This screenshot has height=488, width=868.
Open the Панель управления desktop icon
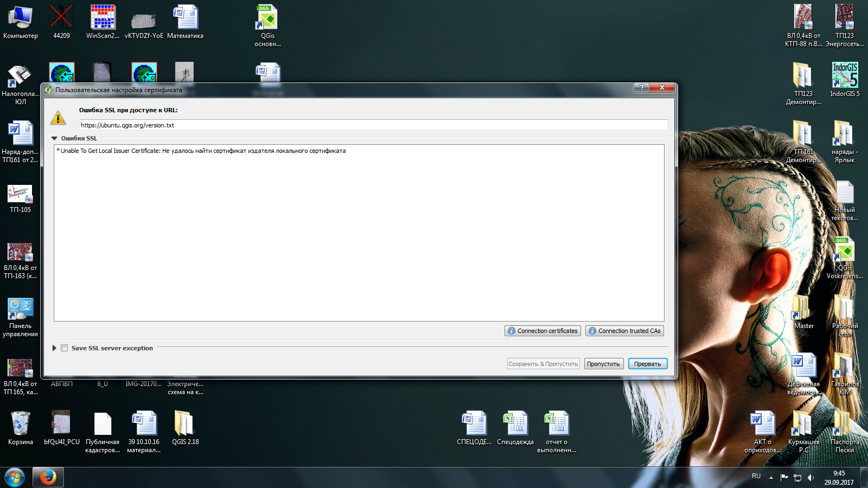(21, 317)
